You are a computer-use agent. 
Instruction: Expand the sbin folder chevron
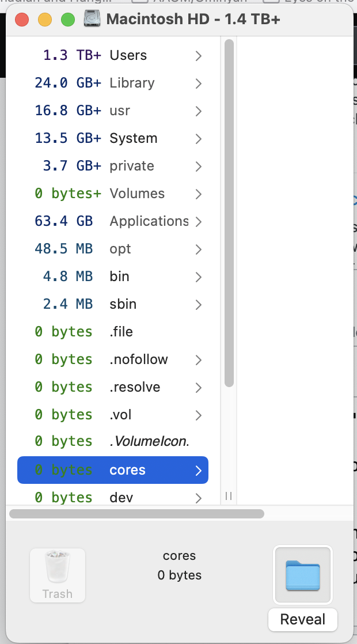(199, 304)
